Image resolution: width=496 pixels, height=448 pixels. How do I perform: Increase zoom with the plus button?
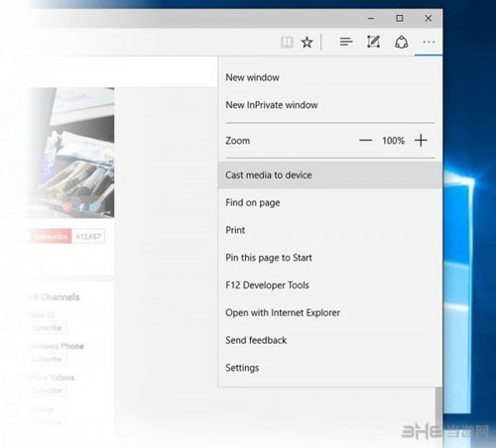[421, 141]
